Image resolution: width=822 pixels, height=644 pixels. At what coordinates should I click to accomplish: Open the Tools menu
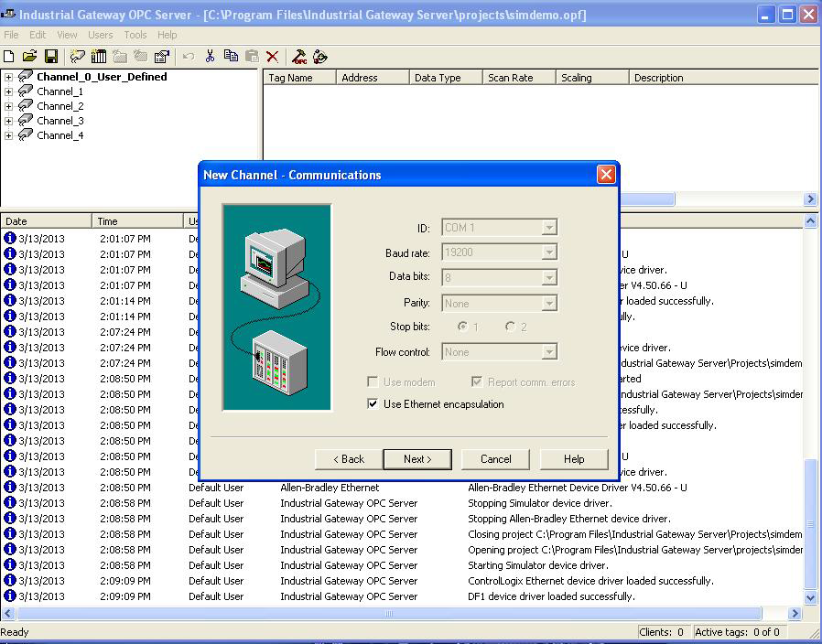pos(135,35)
